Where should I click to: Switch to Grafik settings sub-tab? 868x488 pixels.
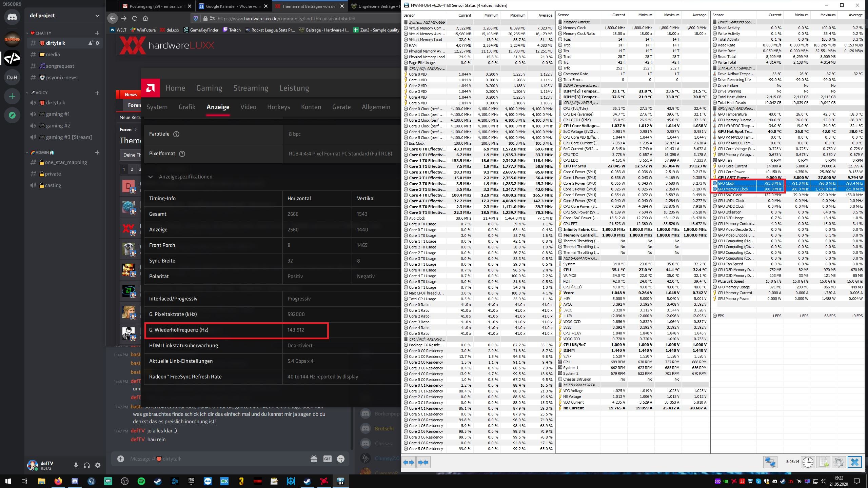[x=187, y=107]
